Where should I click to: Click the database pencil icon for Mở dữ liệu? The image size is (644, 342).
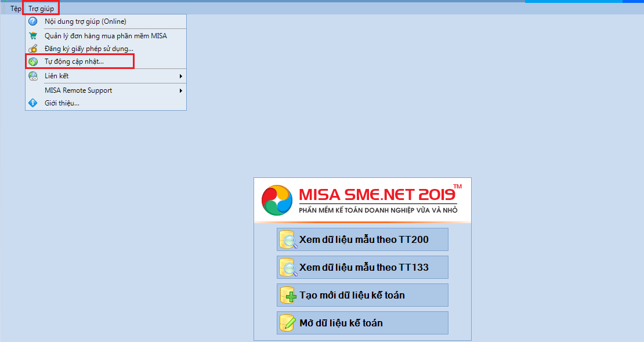tap(288, 323)
